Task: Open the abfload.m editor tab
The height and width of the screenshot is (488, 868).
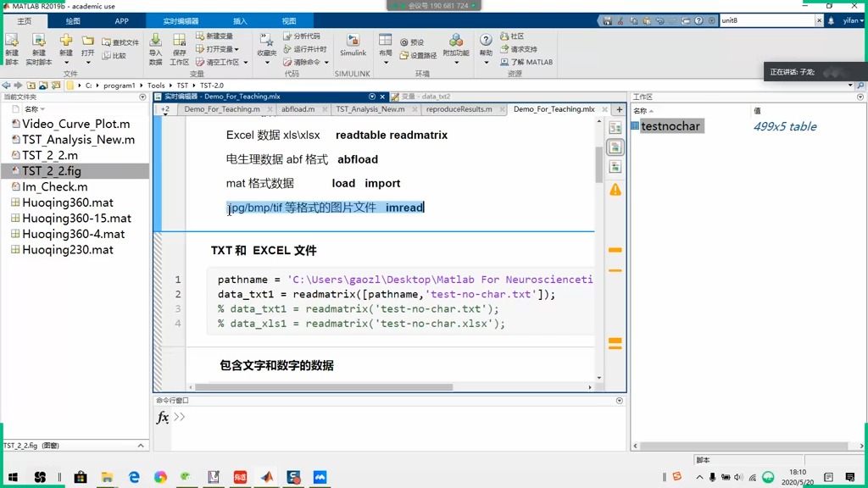Action: pos(298,109)
